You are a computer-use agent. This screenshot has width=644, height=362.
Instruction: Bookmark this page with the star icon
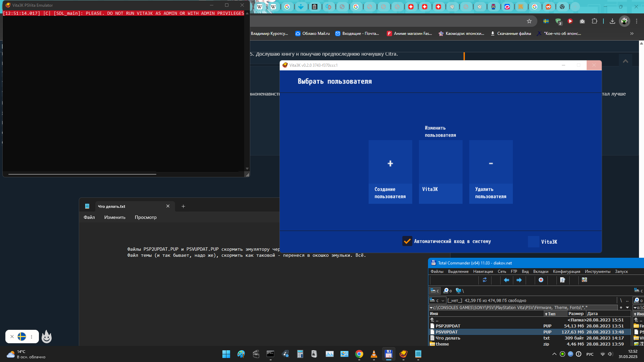[x=529, y=21]
